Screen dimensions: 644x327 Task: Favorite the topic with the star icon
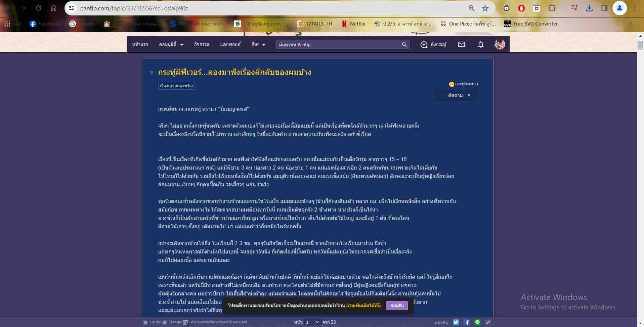(x=152, y=73)
